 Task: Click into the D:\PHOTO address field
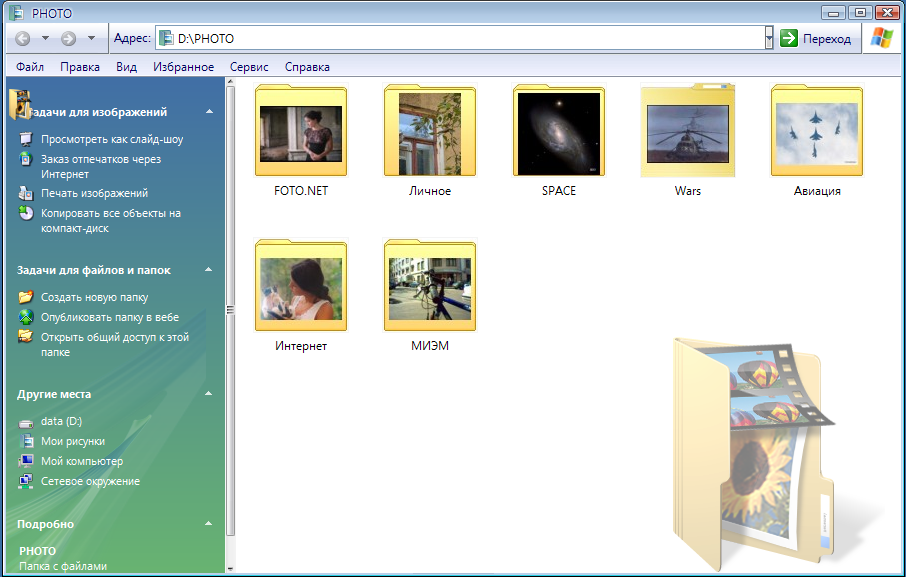(460, 38)
